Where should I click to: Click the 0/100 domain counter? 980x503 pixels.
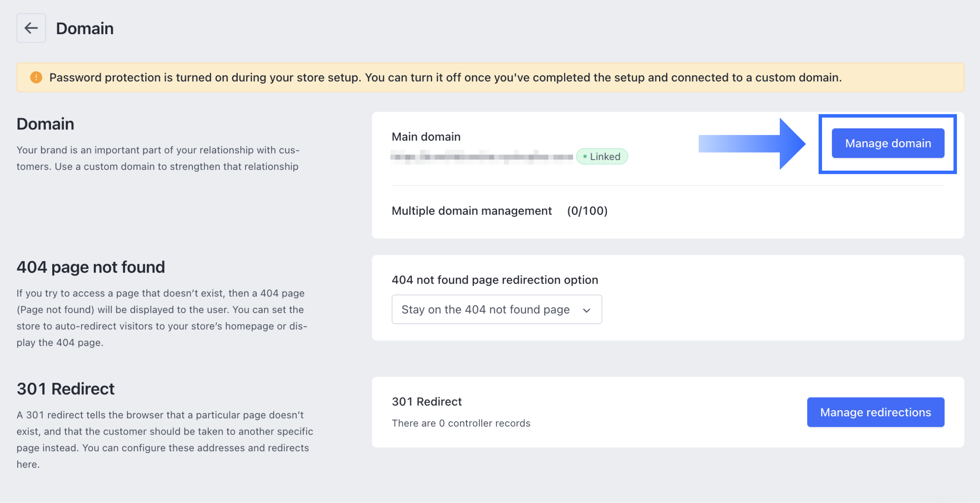(587, 211)
